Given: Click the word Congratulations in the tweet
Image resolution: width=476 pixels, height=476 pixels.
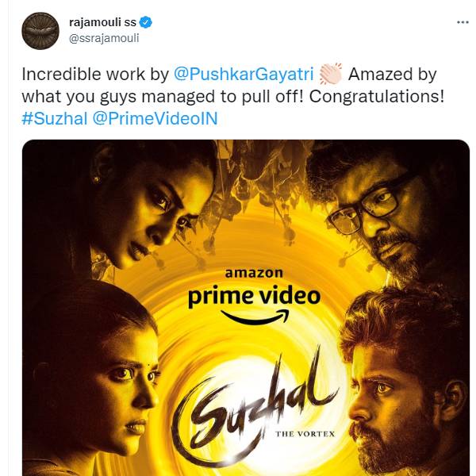Looking at the screenshot, I should (376, 97).
